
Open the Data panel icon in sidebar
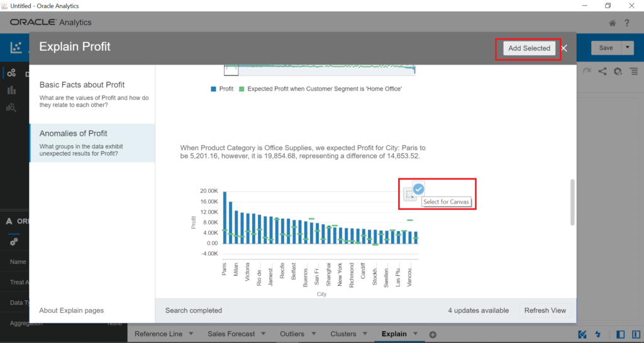pos(11,73)
